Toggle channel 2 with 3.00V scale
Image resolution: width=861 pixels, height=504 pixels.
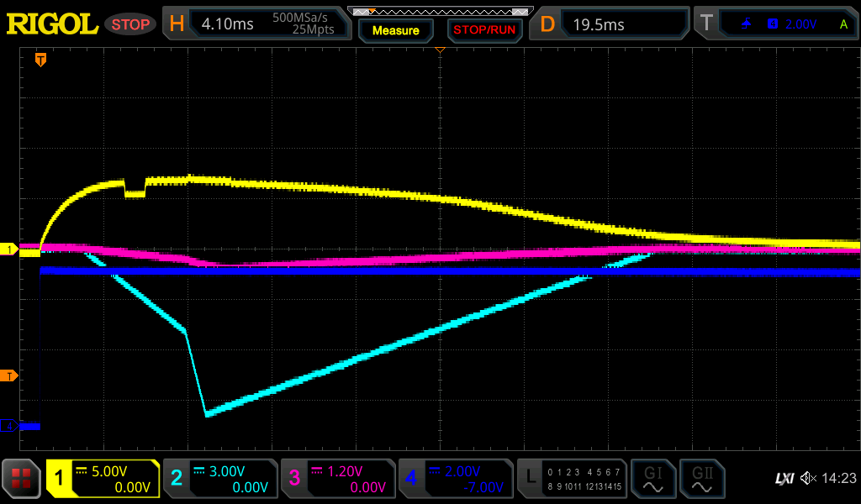(219, 479)
